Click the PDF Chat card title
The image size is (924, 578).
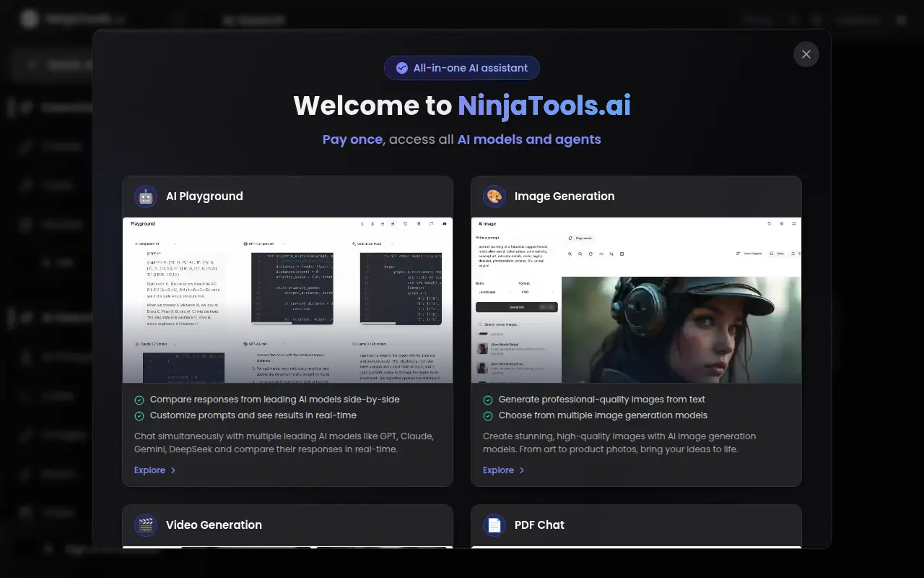point(539,525)
